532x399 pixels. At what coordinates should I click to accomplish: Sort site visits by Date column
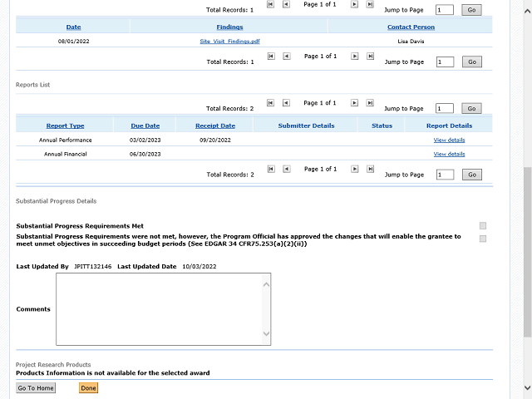(x=73, y=27)
